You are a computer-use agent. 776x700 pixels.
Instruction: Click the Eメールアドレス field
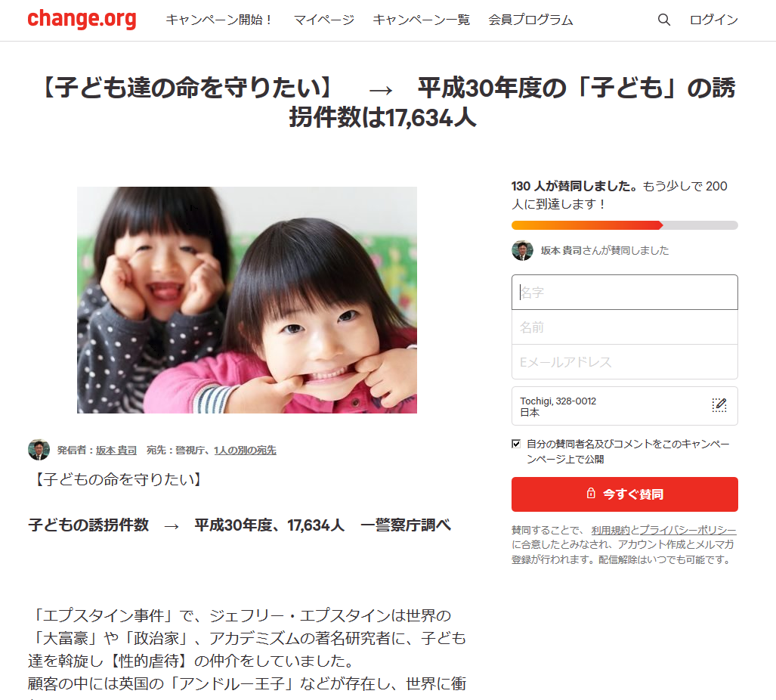[625, 362]
